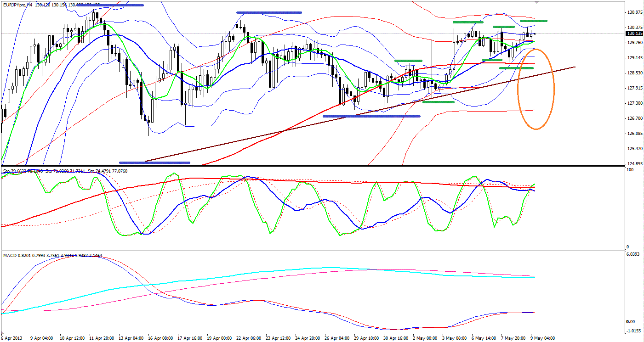Screen dimensions: 644x342
Task: Select the blue bar above 22 Apr peak
Action: click(269, 12)
